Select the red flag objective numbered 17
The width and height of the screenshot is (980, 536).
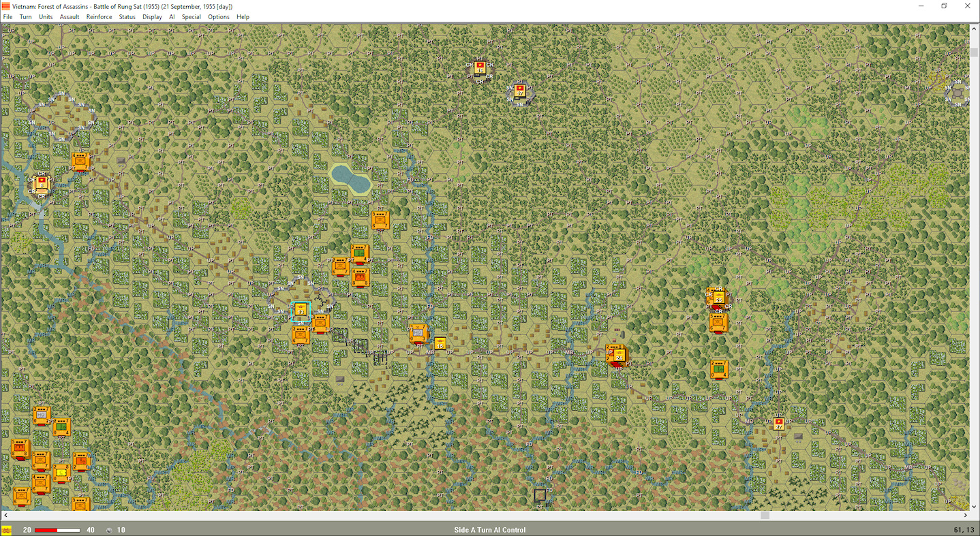coord(520,90)
